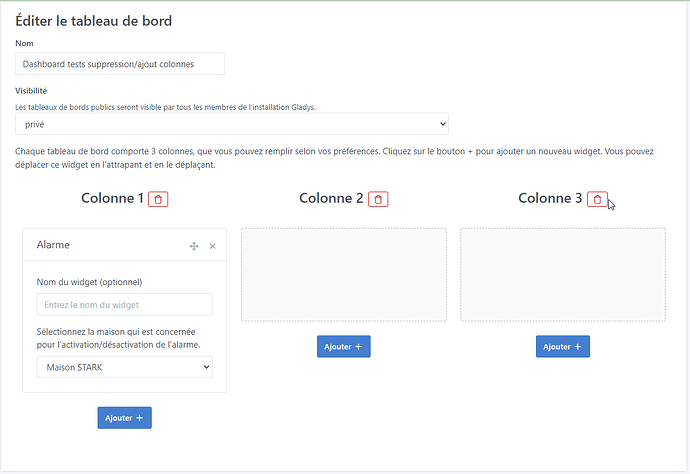Add a widget to Colonne 1
The height and width of the screenshot is (474, 690).
(x=124, y=418)
